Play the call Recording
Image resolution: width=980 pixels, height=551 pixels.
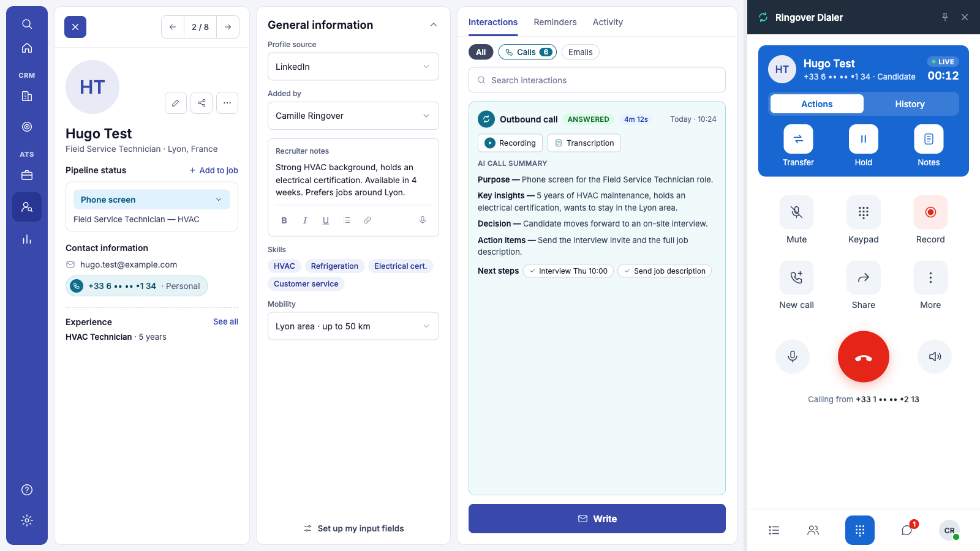pyautogui.click(x=510, y=143)
